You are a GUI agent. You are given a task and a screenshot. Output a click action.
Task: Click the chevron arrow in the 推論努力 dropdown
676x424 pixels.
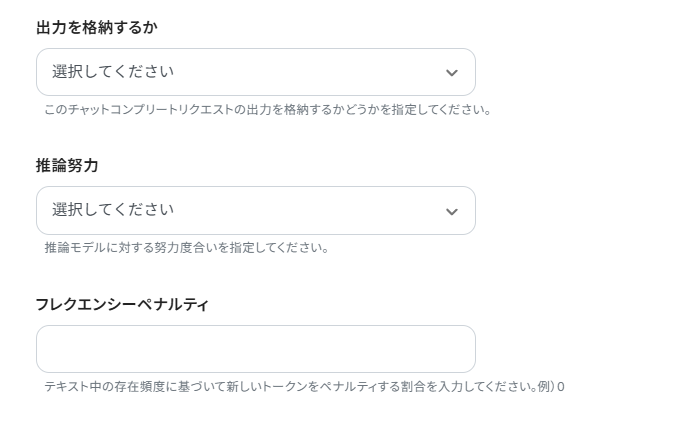[x=451, y=211]
